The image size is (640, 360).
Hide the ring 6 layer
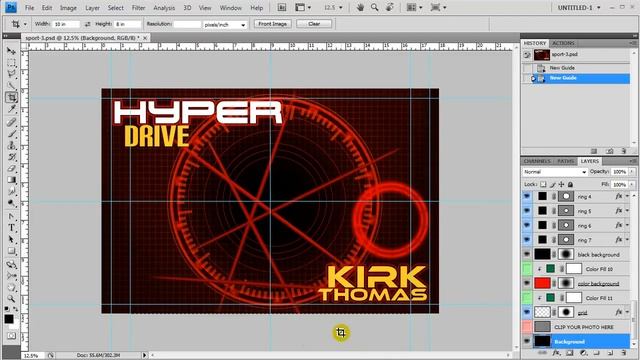(527, 225)
